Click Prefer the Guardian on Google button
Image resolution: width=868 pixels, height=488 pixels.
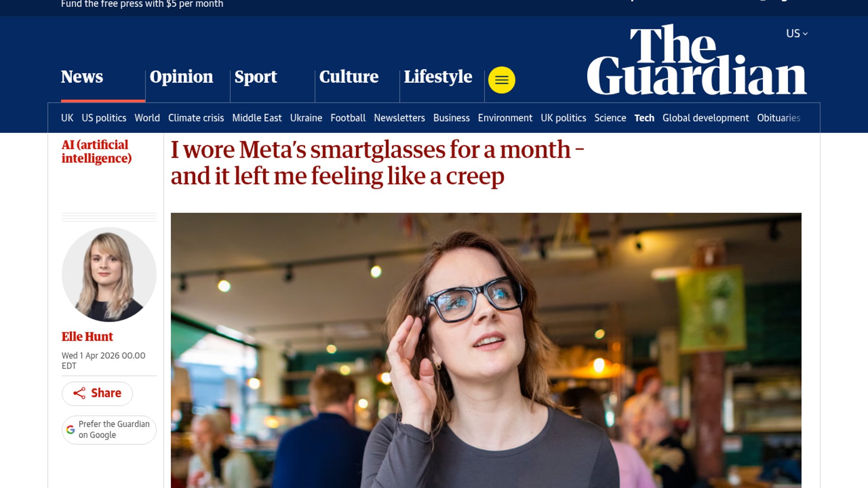[109, 430]
